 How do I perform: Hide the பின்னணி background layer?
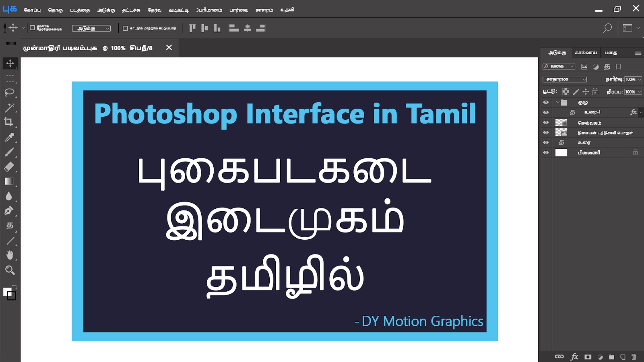(546, 153)
